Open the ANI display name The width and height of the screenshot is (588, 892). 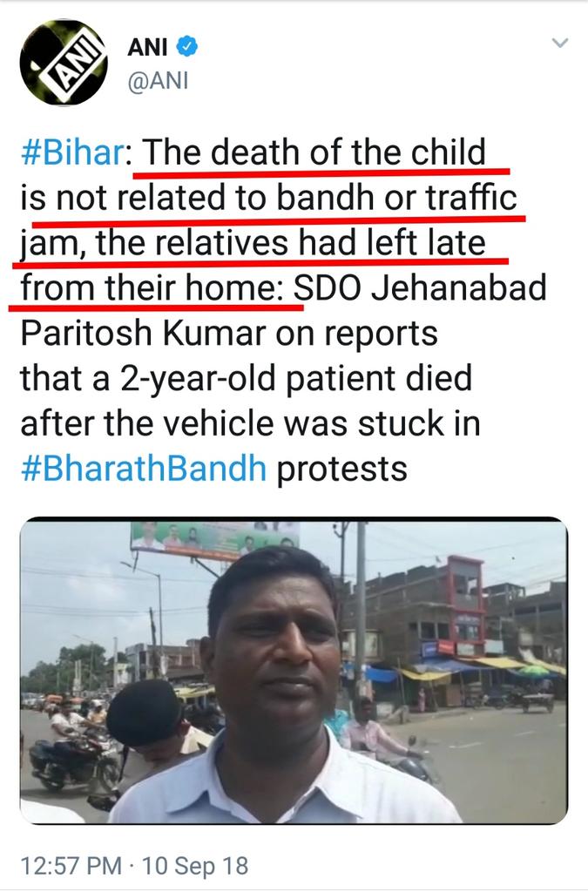tap(147, 47)
